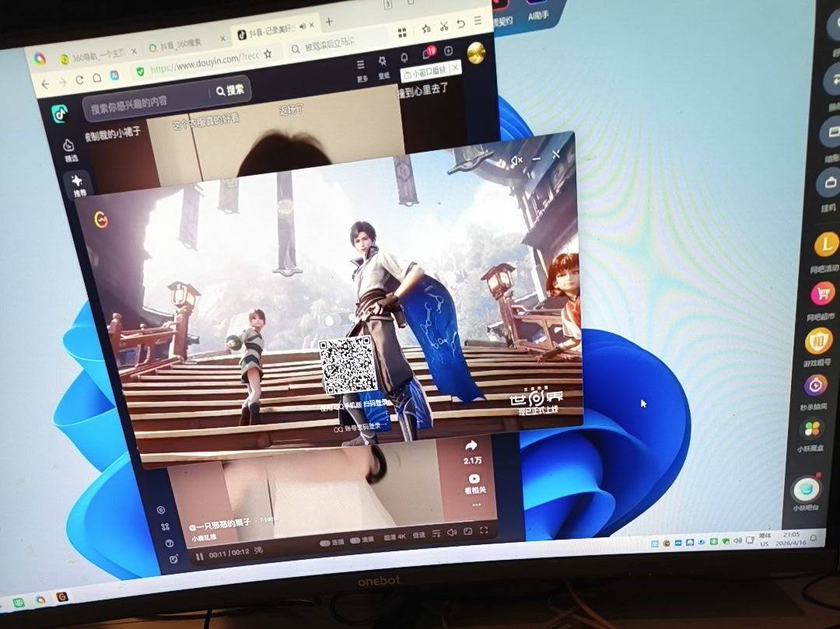Image resolution: width=840 pixels, height=629 pixels.
Task: Open the notification bell in Douyin header
Action: click(x=404, y=58)
